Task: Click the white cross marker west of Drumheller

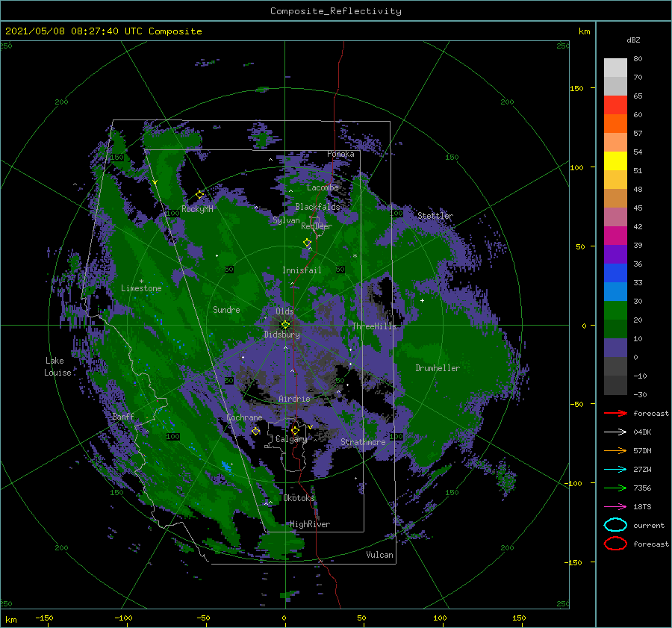Action: coord(422,300)
